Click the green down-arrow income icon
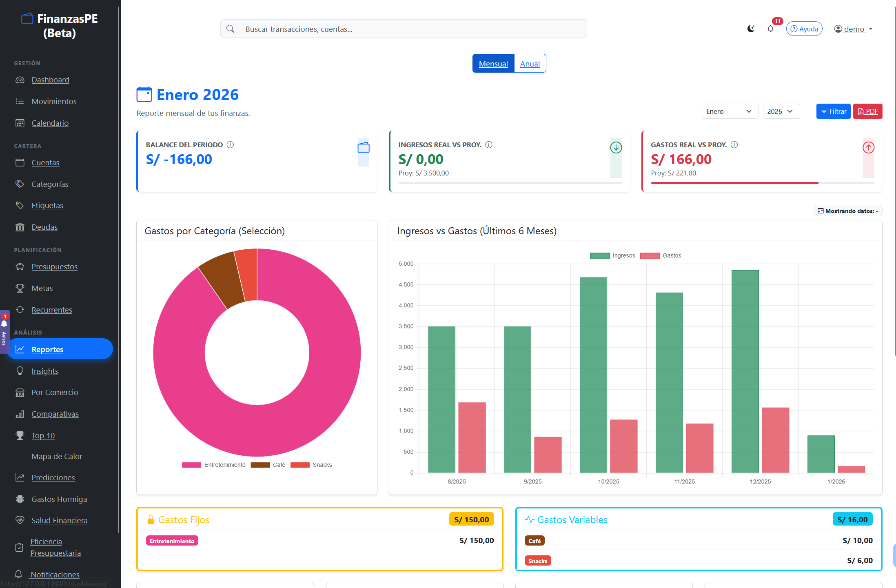 tap(616, 147)
